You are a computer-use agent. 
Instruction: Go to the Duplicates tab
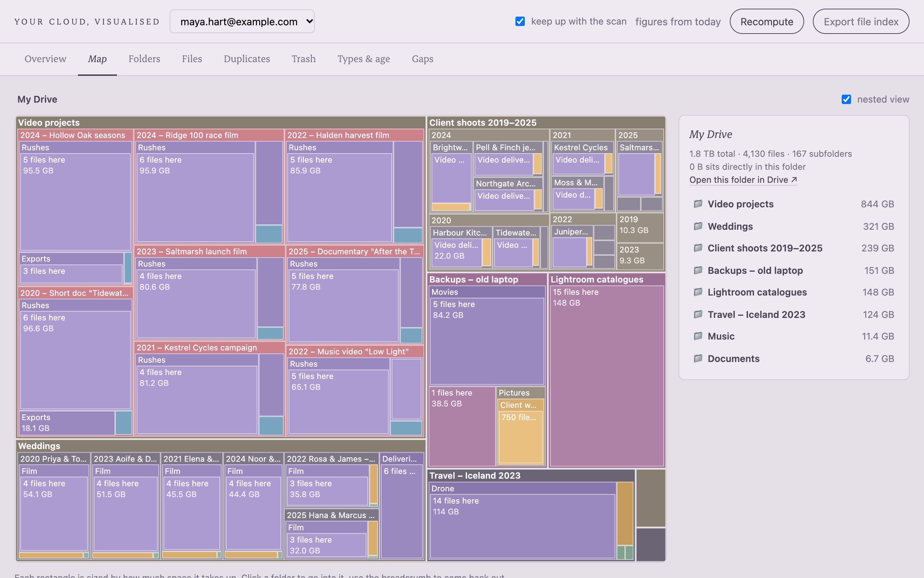click(x=247, y=59)
